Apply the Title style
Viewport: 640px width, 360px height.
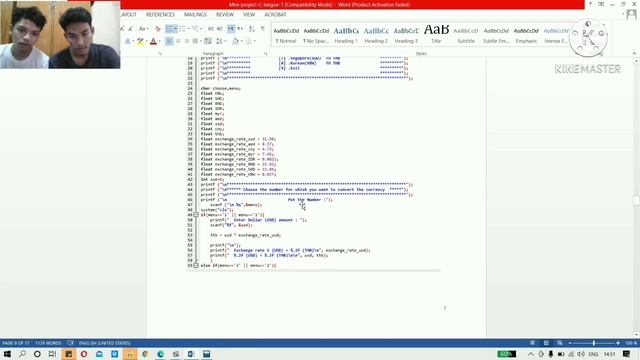(436, 35)
